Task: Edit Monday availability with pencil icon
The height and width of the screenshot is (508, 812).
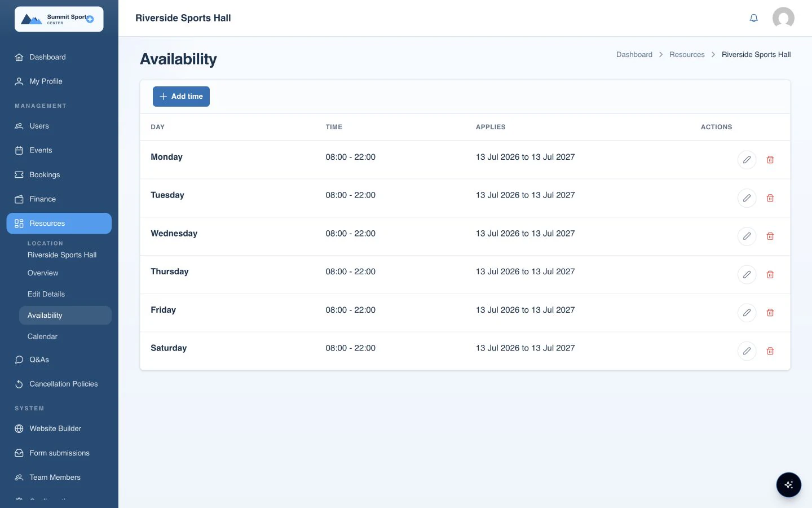Action: [747, 160]
